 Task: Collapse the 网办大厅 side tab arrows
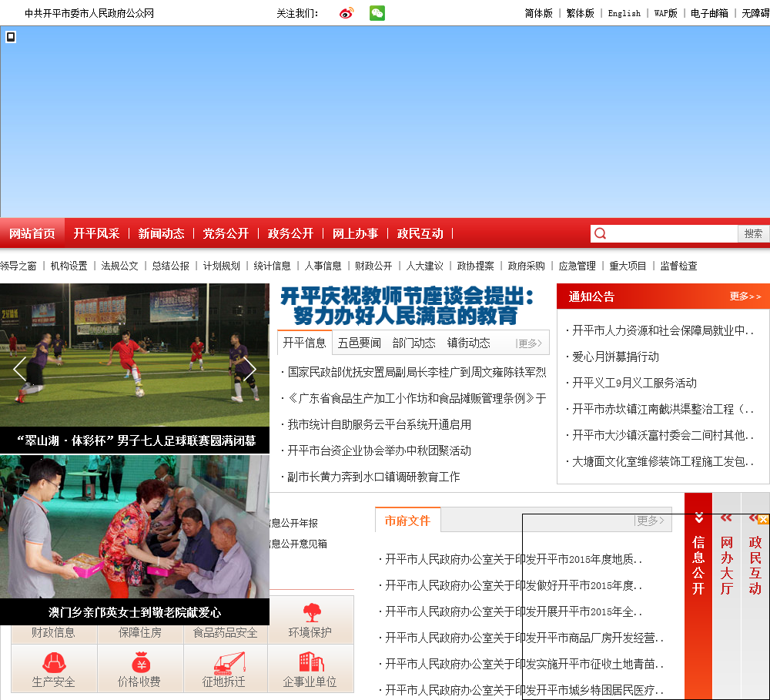tap(726, 517)
